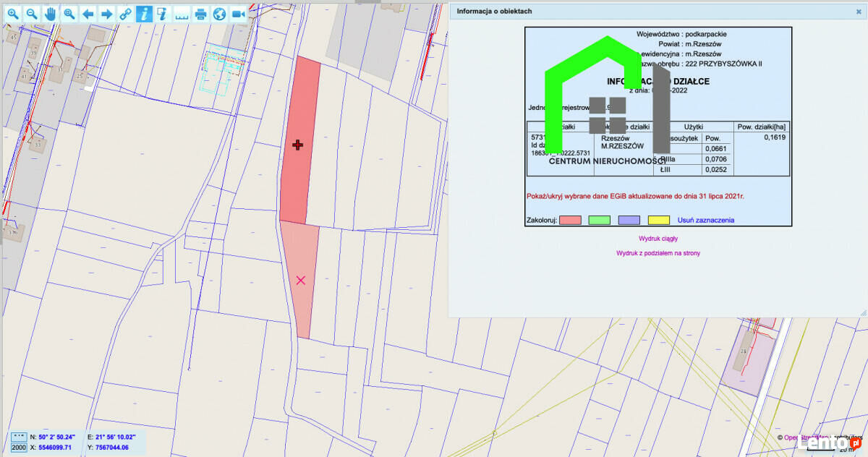Click the OpenStreetMap attribution link
Screen dimensions: 868x457
[807, 437]
